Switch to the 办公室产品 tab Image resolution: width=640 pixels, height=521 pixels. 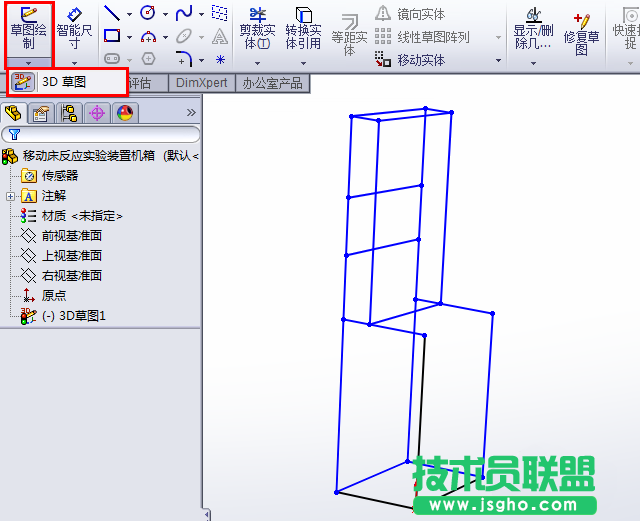[273, 83]
